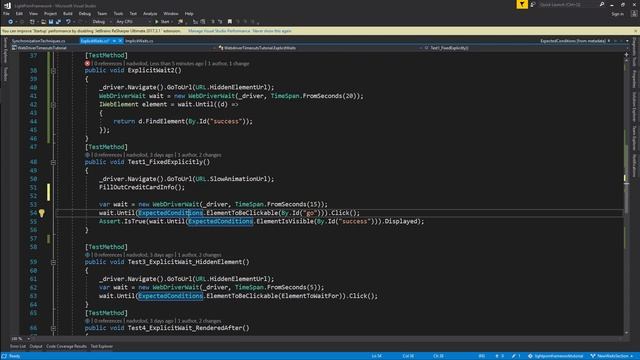The height and width of the screenshot is (360, 640).
Task: Click the red failed test icon above ExplicitWait2
Action: coord(87,64)
